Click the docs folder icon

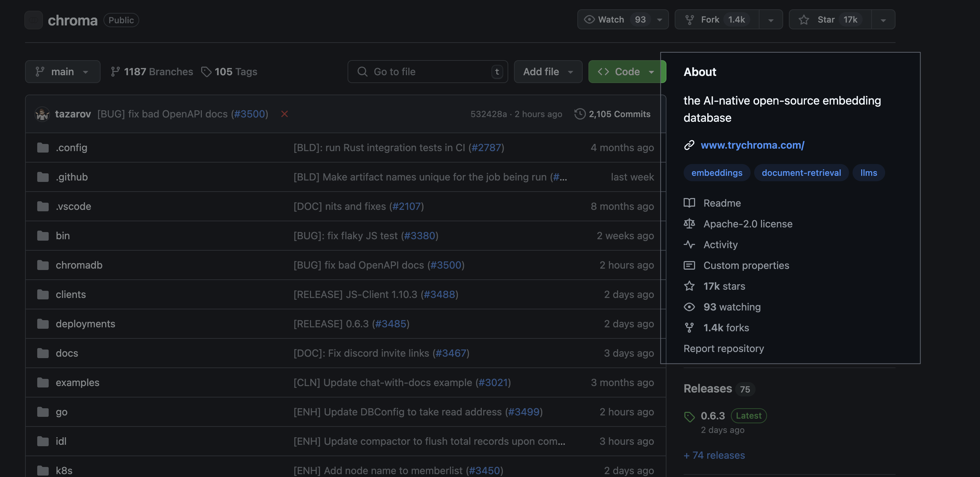click(43, 353)
